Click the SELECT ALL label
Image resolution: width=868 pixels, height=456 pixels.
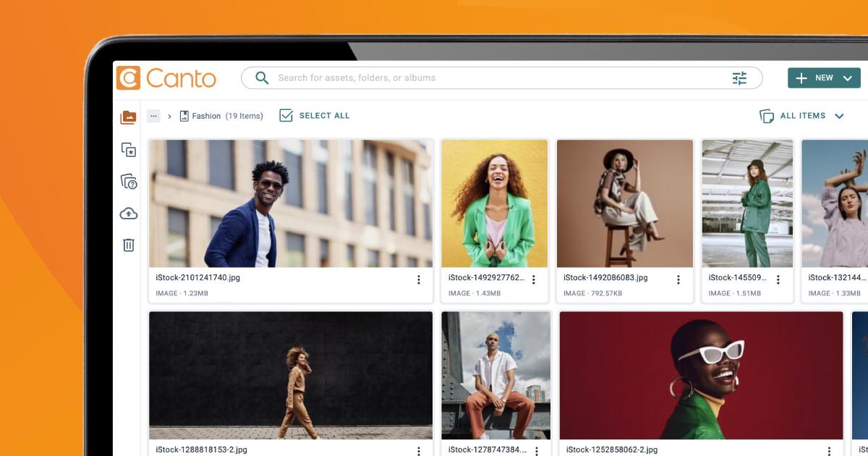[324, 116]
